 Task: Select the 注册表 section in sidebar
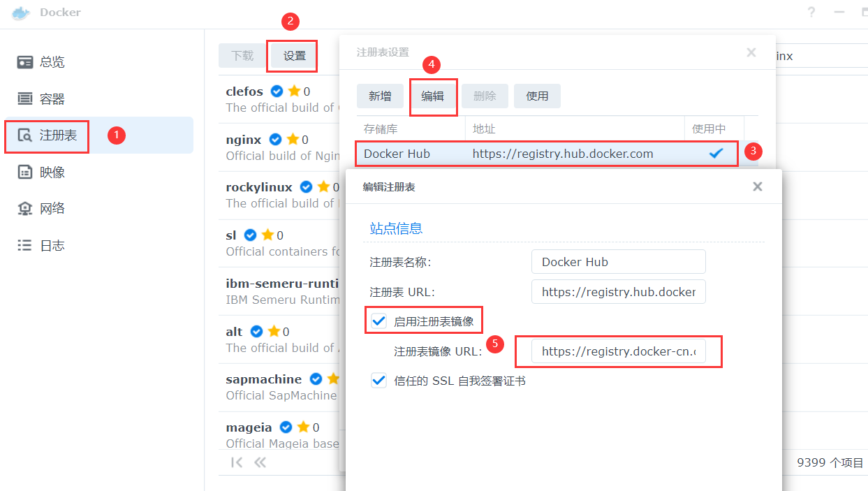coord(99,135)
